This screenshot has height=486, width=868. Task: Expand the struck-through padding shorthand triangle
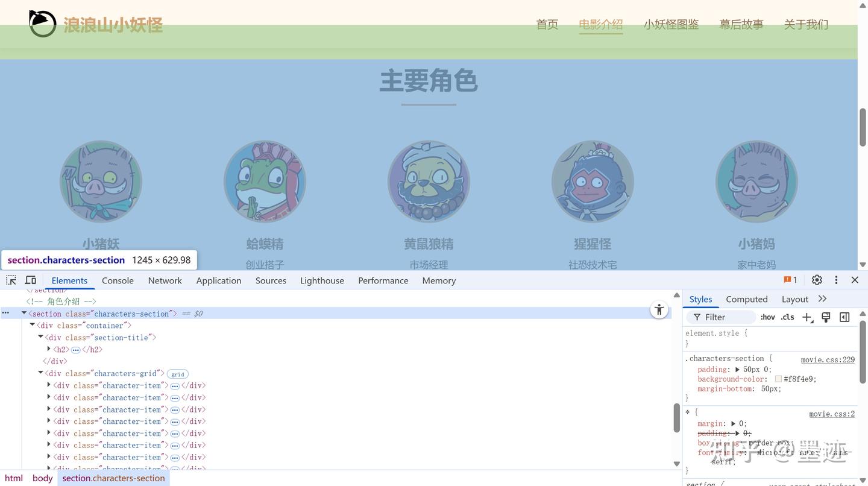pyautogui.click(x=737, y=434)
